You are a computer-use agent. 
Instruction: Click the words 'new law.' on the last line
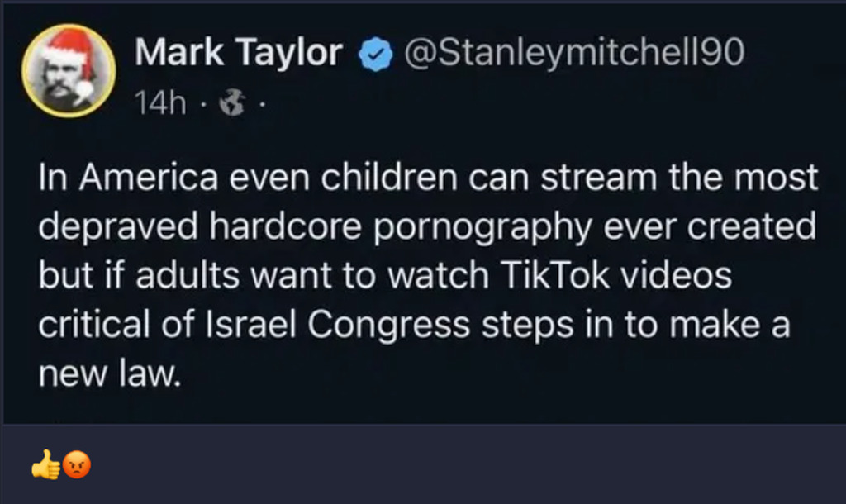pyautogui.click(x=109, y=374)
